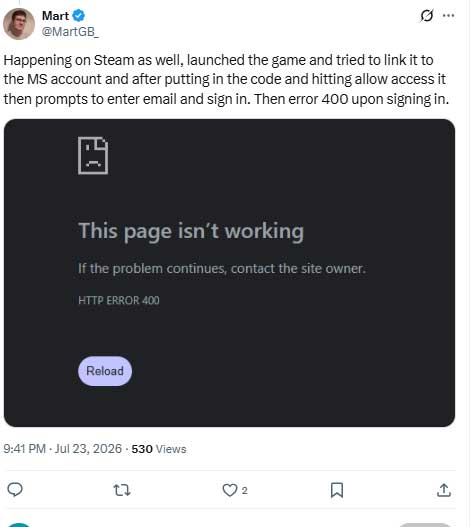Image resolution: width=470 pixels, height=527 pixels.
Task: Open Mart's profile avatar
Action: 19,24
